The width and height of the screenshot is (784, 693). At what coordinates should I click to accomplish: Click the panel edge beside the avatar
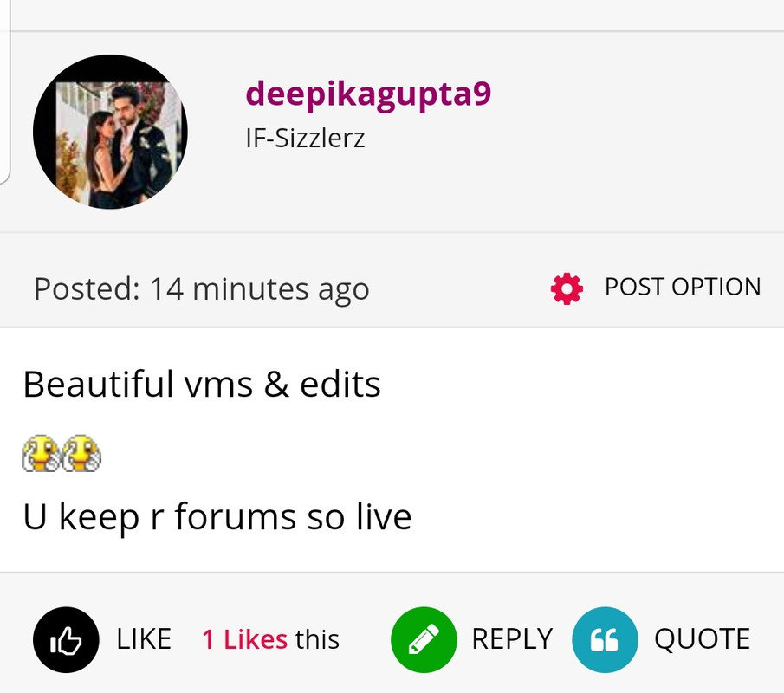tap(5, 92)
